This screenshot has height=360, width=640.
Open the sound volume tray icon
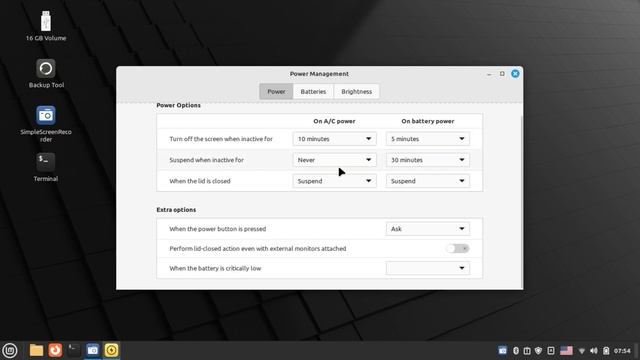point(594,351)
